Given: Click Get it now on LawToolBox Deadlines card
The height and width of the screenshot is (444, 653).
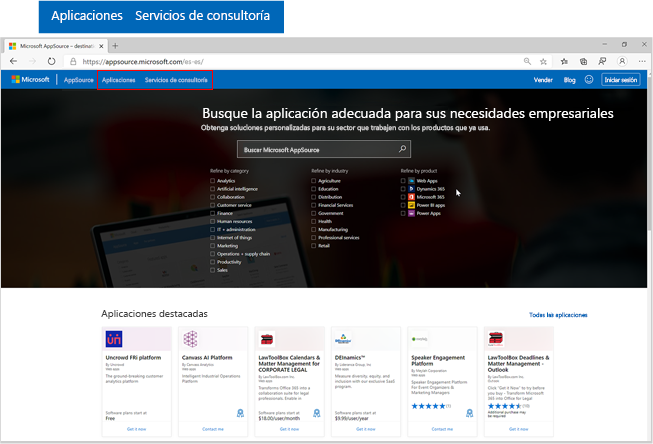Looking at the screenshot, I should [518, 429].
